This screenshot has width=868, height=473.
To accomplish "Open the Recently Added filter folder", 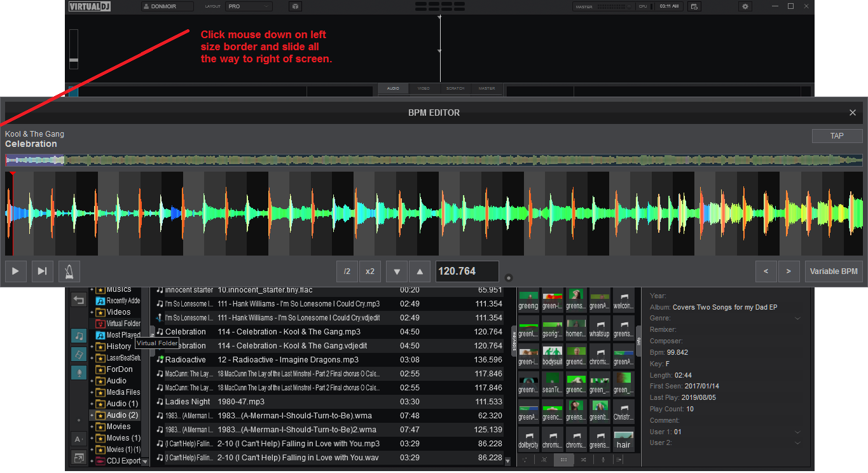I will click(x=118, y=301).
